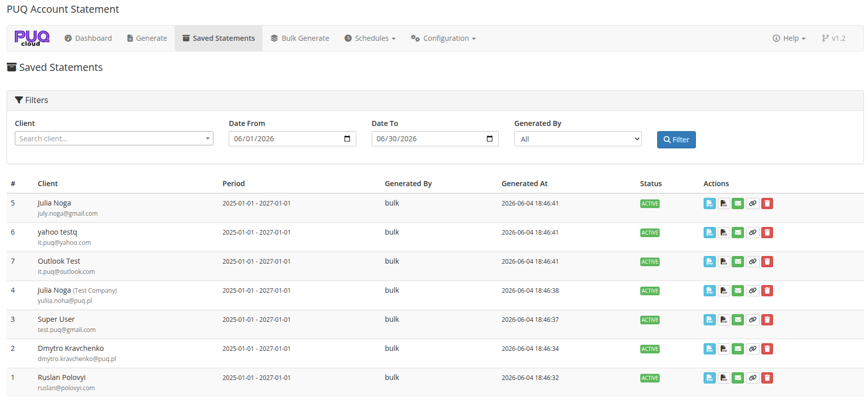Send email for yahoo testq statement
The width and height of the screenshot is (868, 408).
pos(738,233)
